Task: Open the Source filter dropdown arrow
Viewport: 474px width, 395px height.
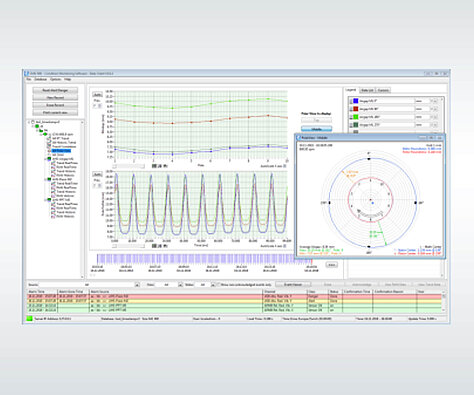Action: 137,285
